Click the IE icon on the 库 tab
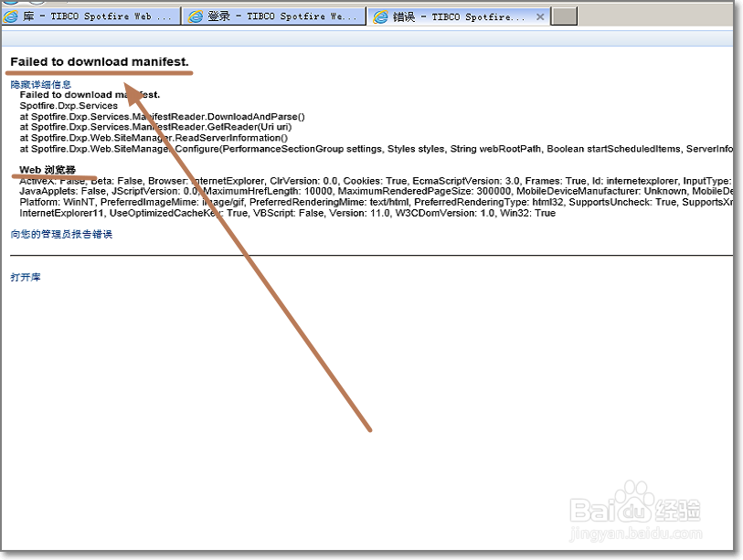 [x=10, y=16]
